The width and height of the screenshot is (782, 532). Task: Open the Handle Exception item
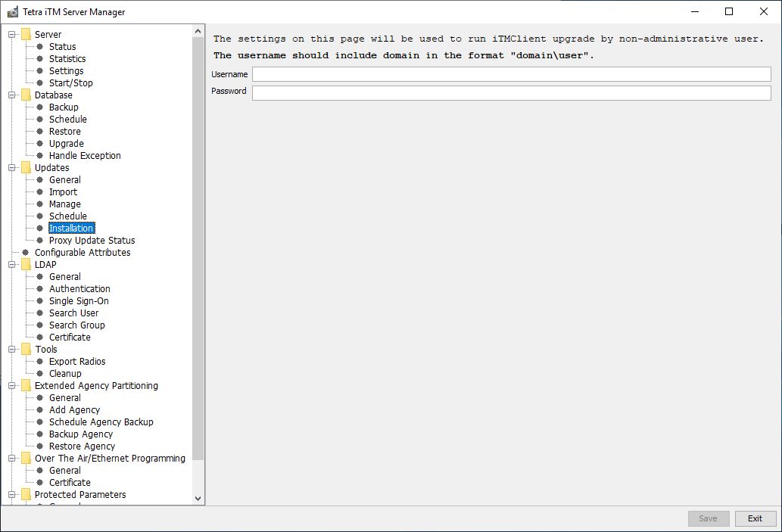point(85,156)
